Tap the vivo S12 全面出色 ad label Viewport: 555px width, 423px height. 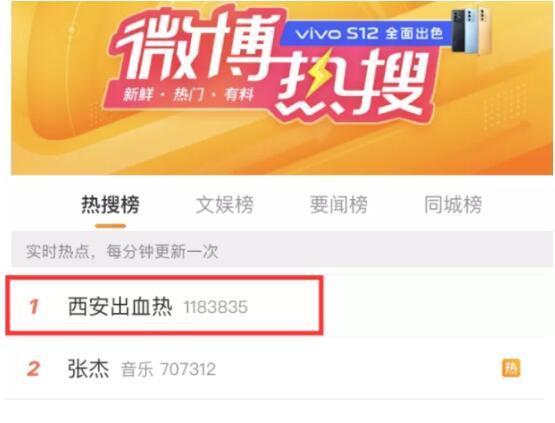coord(368,34)
